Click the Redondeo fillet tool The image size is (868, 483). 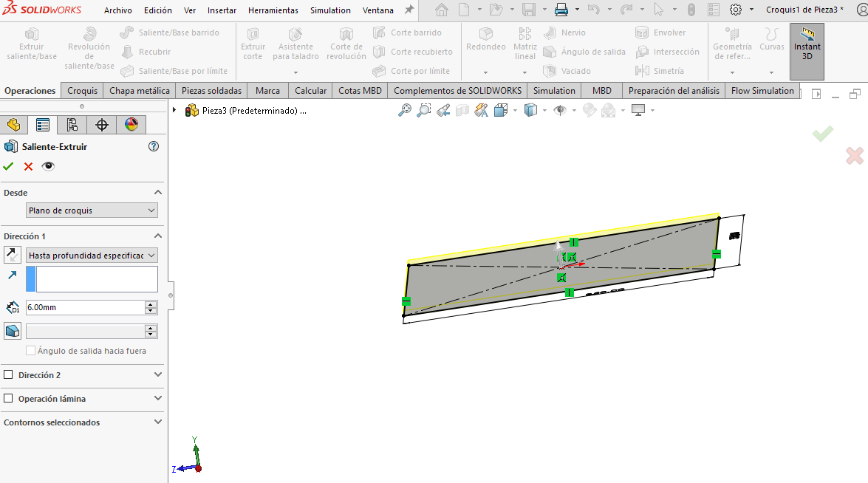(485, 40)
